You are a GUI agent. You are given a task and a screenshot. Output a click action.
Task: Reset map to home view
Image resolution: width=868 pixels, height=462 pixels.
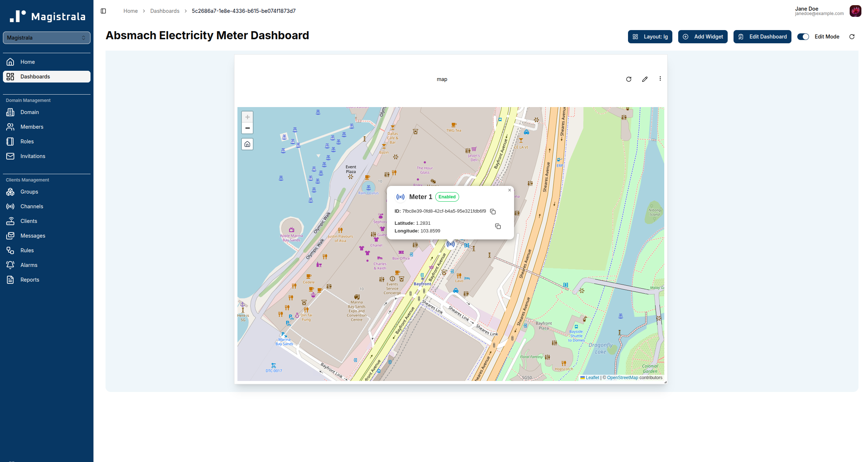247,144
